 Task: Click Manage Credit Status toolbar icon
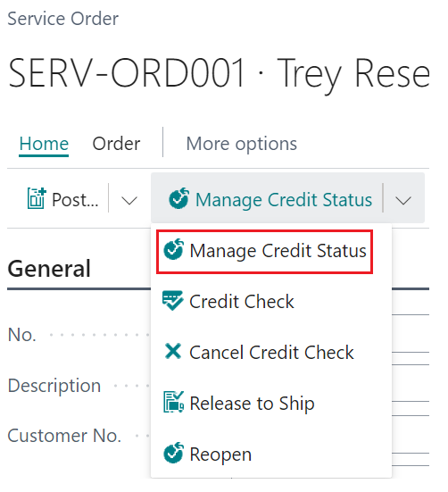click(179, 198)
